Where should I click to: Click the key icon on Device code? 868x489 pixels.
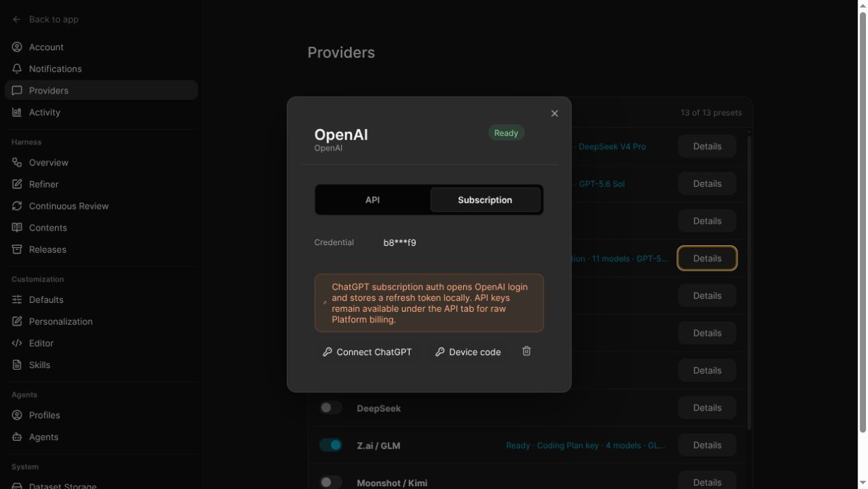[x=440, y=352]
